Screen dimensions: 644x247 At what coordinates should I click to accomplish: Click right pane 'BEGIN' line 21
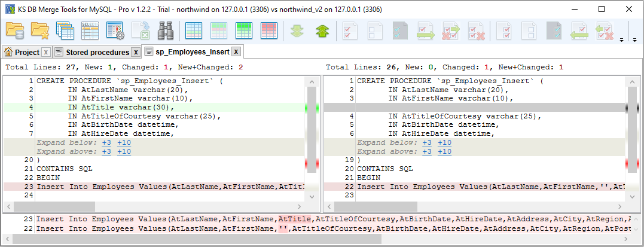point(369,178)
